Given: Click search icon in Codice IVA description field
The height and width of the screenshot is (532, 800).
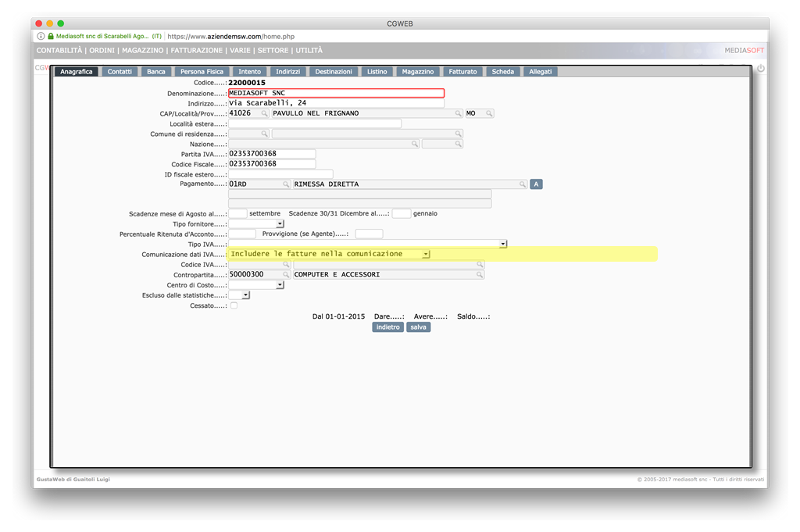Looking at the screenshot, I should 480,264.
